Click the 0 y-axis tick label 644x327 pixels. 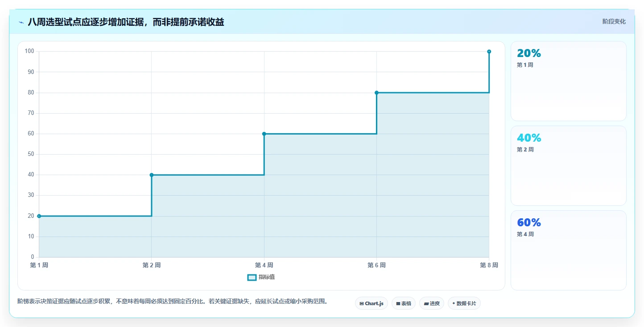click(33, 257)
